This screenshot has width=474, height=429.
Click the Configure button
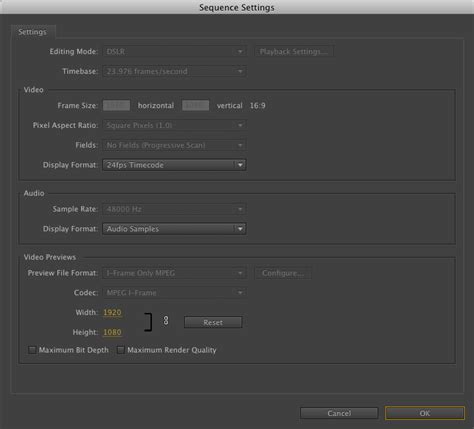tap(283, 273)
